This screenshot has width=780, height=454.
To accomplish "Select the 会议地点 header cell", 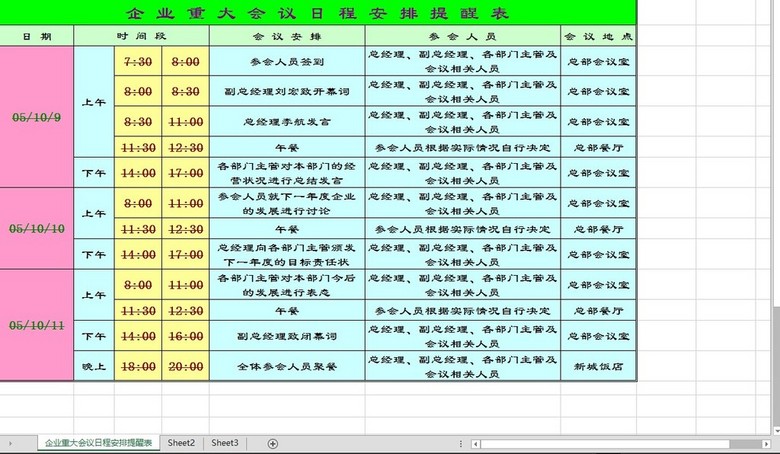I will coord(598,36).
